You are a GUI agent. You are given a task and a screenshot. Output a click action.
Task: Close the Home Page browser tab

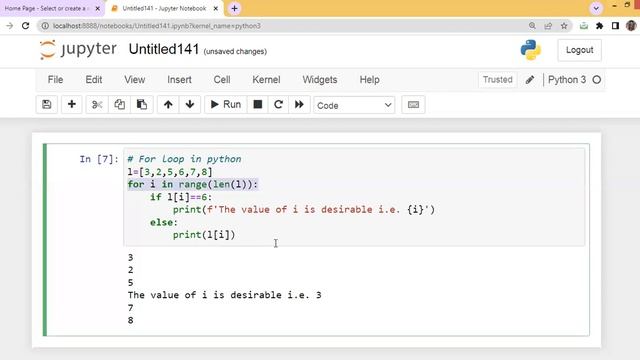pos(98,8)
